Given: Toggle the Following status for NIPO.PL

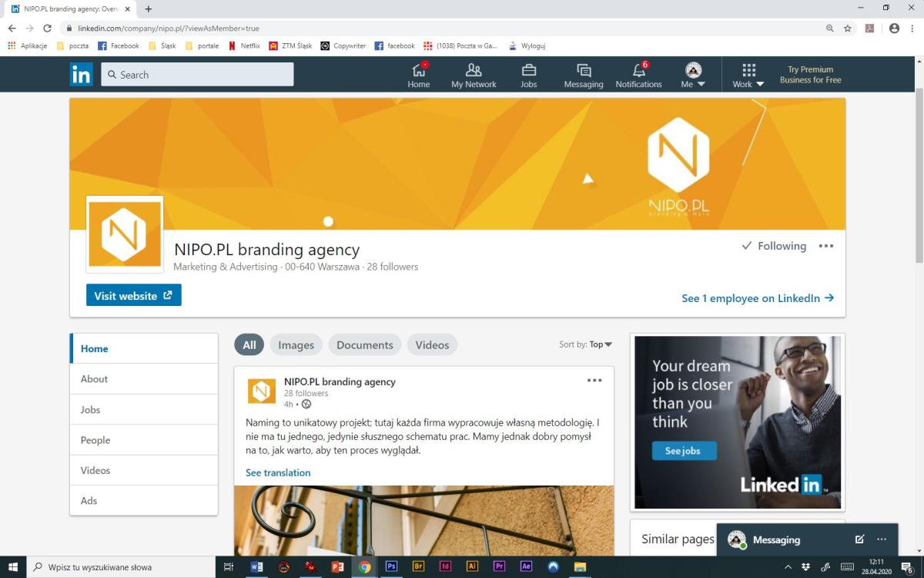Looking at the screenshot, I should point(774,246).
